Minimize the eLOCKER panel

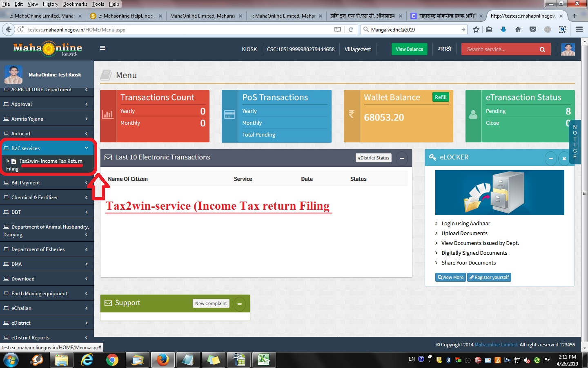pyautogui.click(x=550, y=158)
